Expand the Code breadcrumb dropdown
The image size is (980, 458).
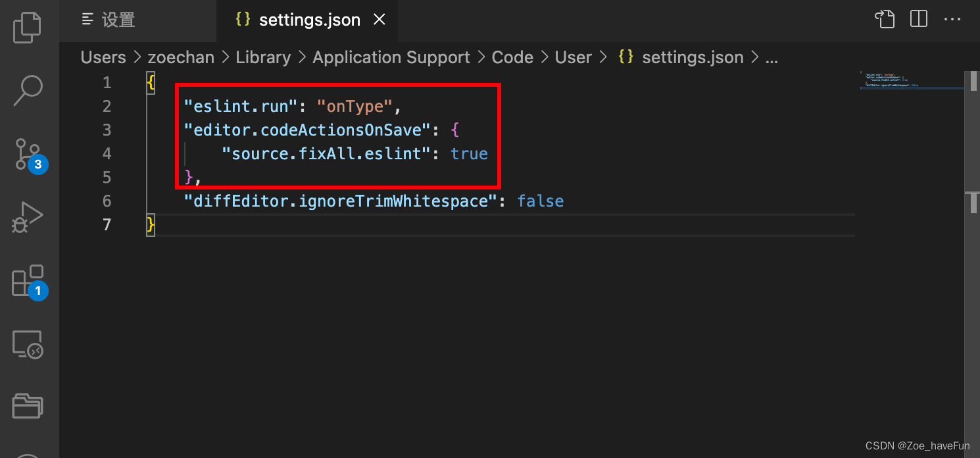click(x=512, y=57)
